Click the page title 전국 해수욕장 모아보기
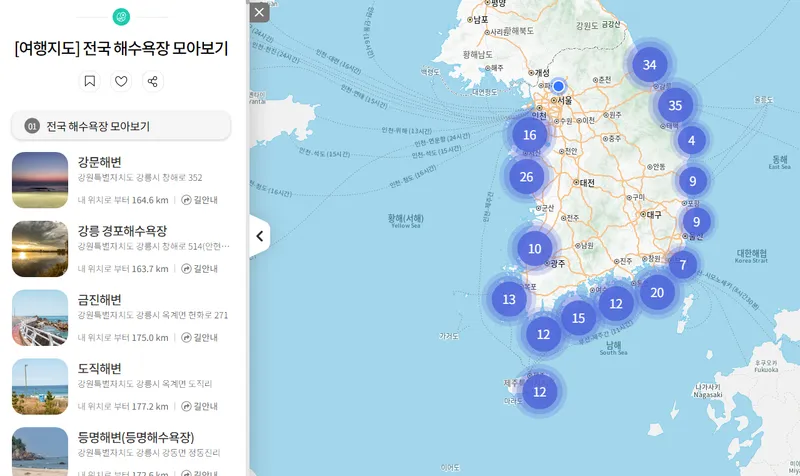This screenshot has width=800, height=476. pos(121,48)
